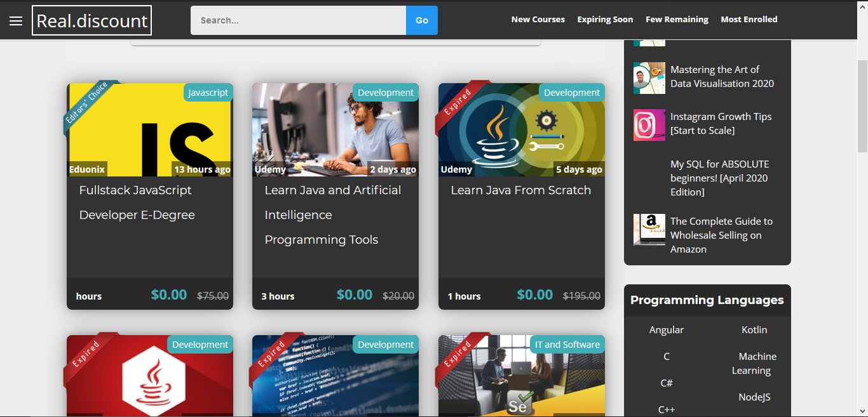The height and width of the screenshot is (417, 868).
Task: Click into the Search input field
Action: pyautogui.click(x=298, y=20)
